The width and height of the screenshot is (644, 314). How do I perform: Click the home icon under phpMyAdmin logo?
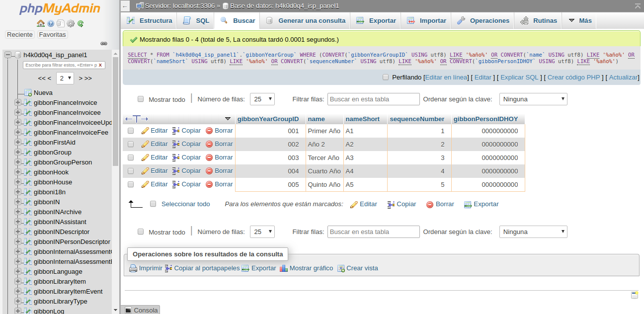pyautogui.click(x=41, y=23)
